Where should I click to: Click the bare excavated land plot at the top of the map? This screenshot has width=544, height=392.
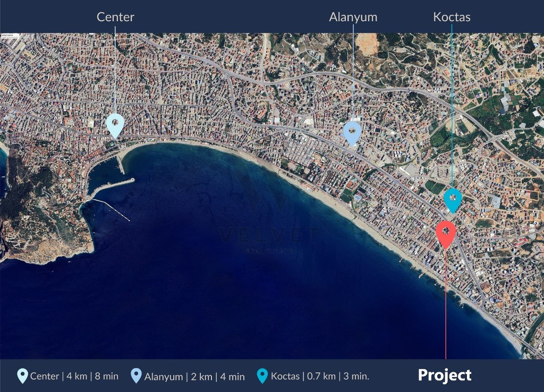tap(367, 42)
